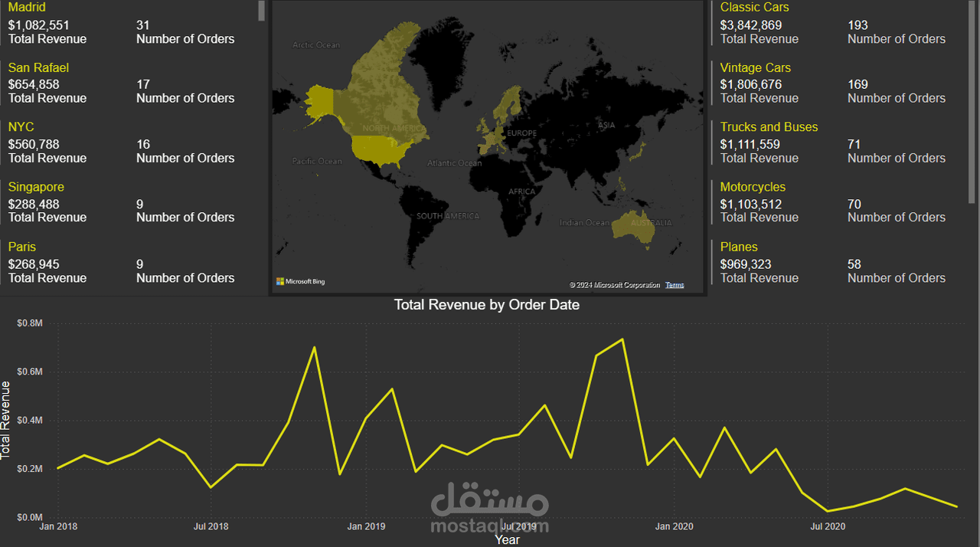Click the Indian Ocean map label
The height and width of the screenshot is (547, 980).
(585, 222)
